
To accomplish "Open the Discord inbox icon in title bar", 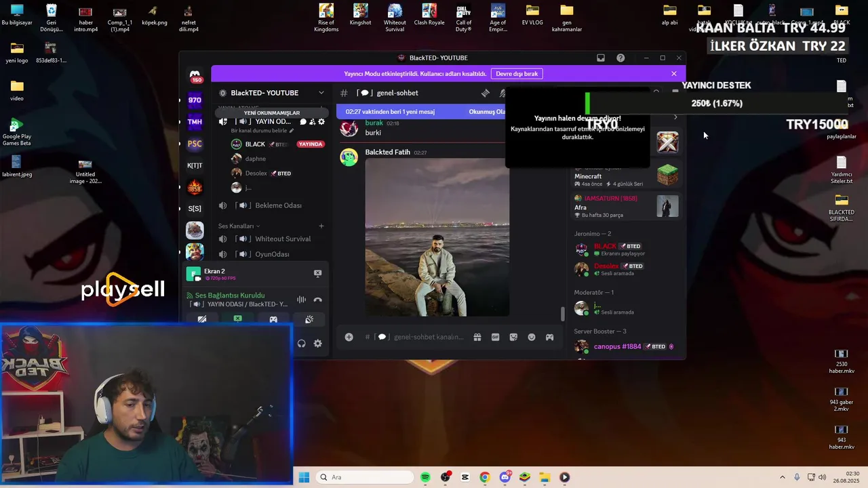I will (x=601, y=58).
